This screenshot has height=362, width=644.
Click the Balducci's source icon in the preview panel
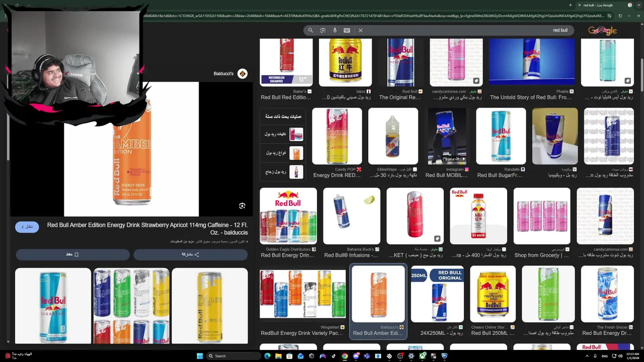coord(242,73)
